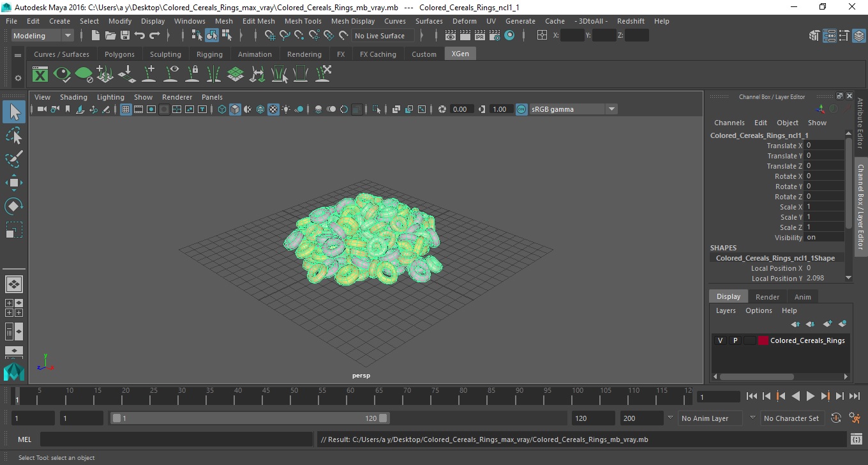This screenshot has height=465, width=868.
Task: Click the New Scene icon
Action: coord(95,36)
